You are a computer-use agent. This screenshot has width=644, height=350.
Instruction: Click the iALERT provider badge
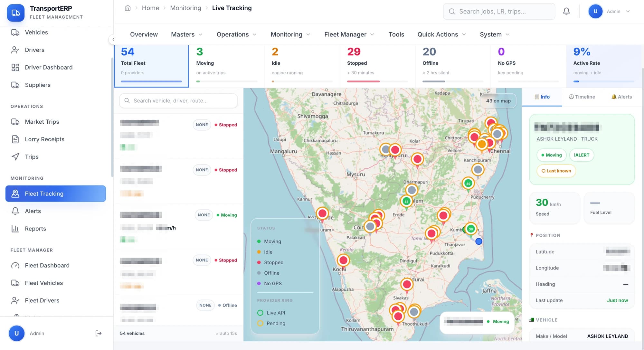pos(582,155)
